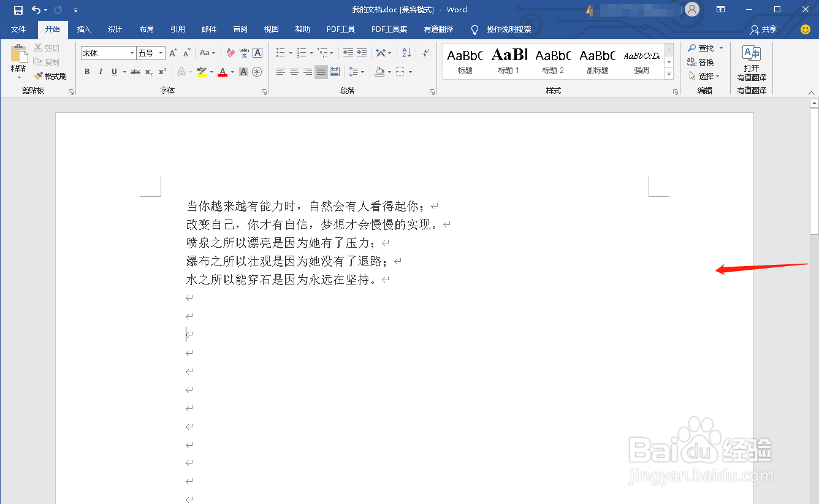Screen dimensions: 819x504
Task: Sort text with the A-Z icon
Action: 406,53
